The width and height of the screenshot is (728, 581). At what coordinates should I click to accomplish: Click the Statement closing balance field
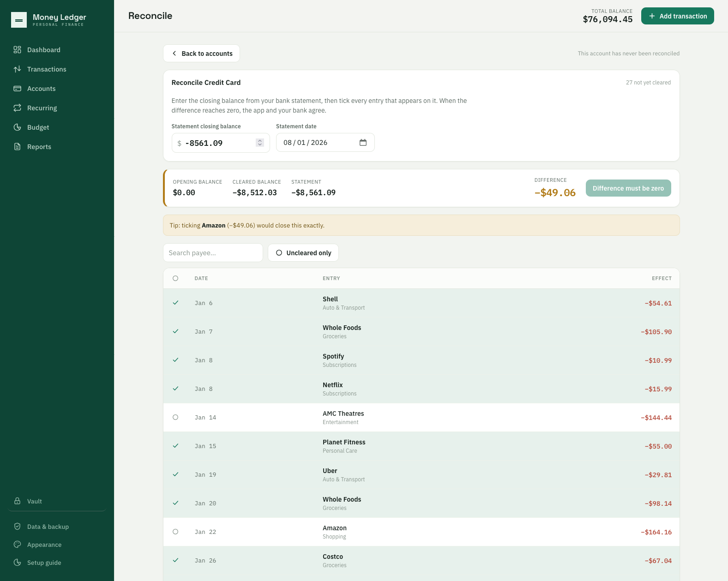tap(221, 143)
